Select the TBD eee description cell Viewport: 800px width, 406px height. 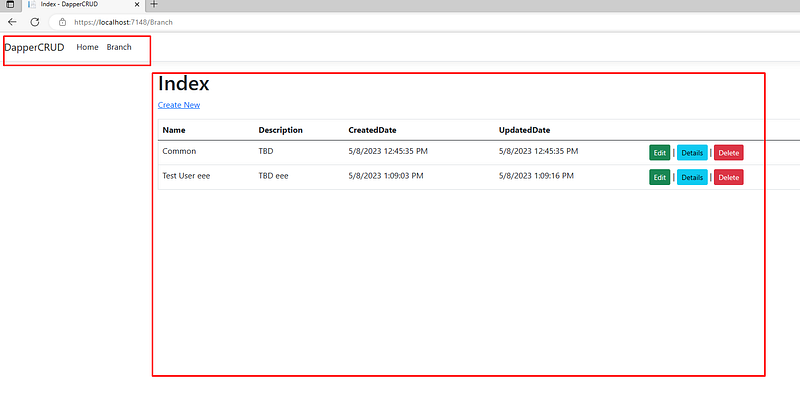[x=273, y=176]
